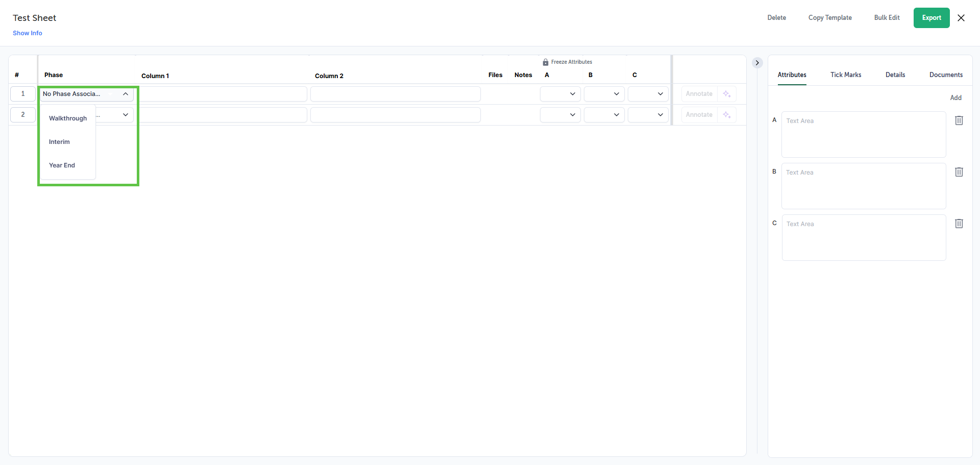Viewport: 980px width, 465px height.
Task: Open row 1 attribute B dropdown
Action: 604,94
